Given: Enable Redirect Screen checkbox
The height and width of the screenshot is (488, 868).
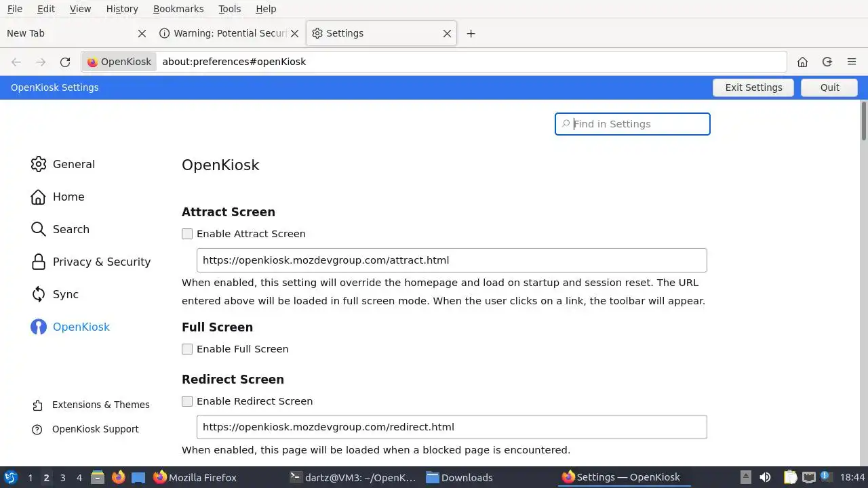Looking at the screenshot, I should click(187, 401).
